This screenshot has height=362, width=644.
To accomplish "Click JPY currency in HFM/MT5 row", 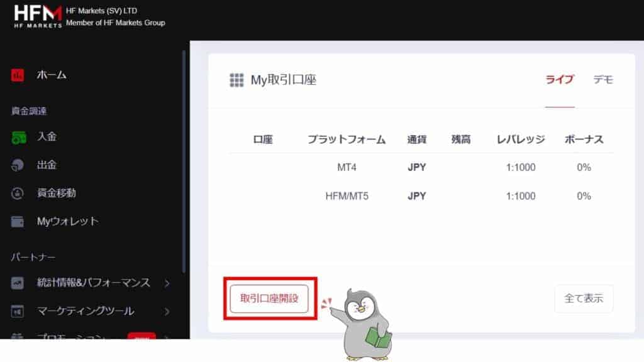I will (x=417, y=196).
